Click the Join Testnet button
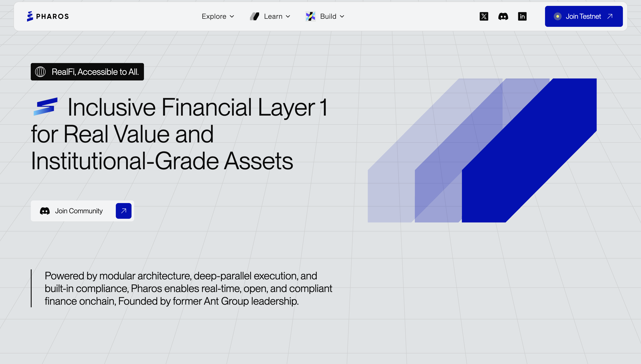This screenshot has height=364, width=641. pyautogui.click(x=583, y=17)
